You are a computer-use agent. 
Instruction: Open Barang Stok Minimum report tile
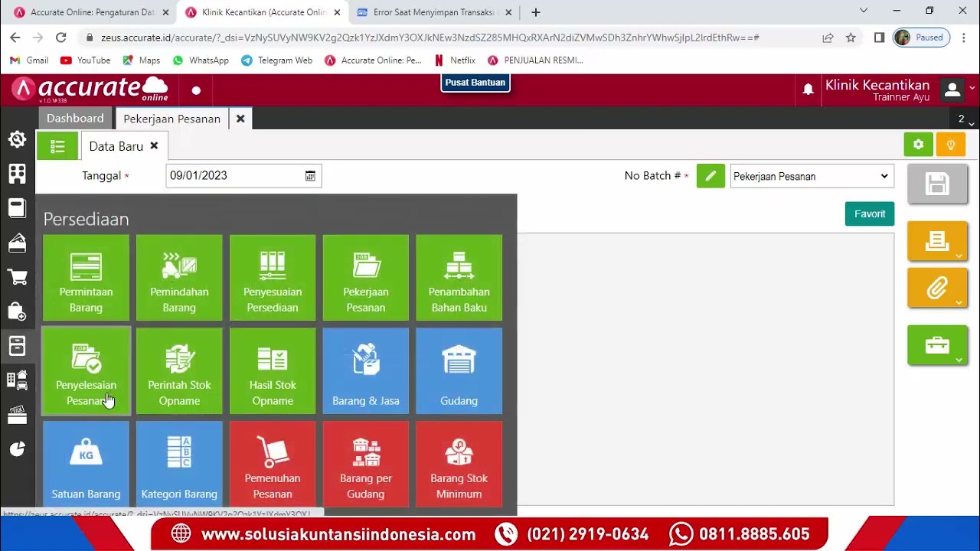459,464
